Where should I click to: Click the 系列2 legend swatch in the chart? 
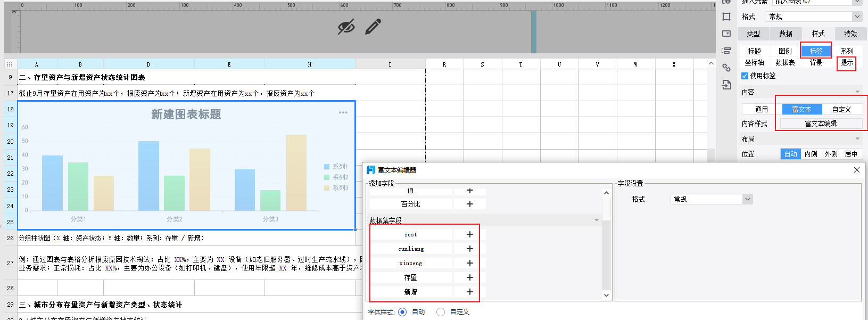[327, 177]
